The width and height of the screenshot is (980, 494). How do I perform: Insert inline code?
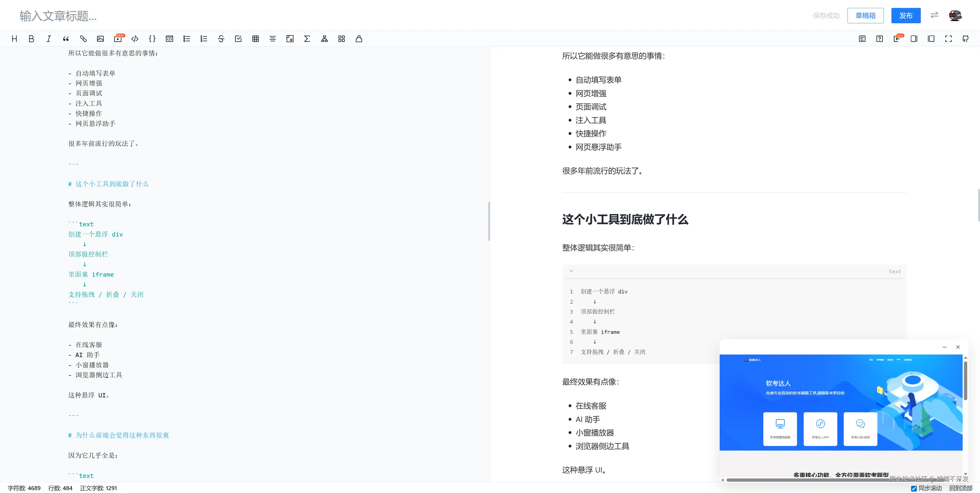point(135,39)
